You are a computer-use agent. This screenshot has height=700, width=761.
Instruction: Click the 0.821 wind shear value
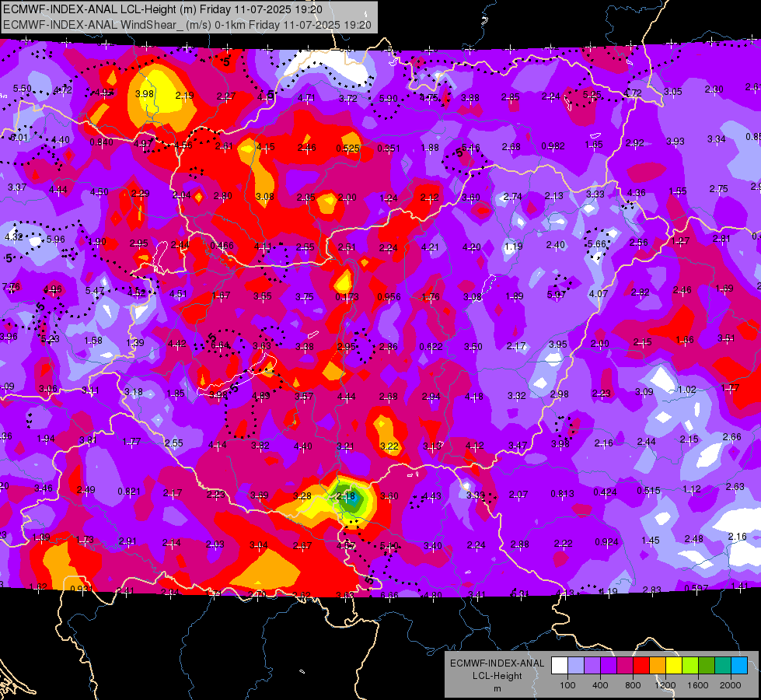point(129,492)
